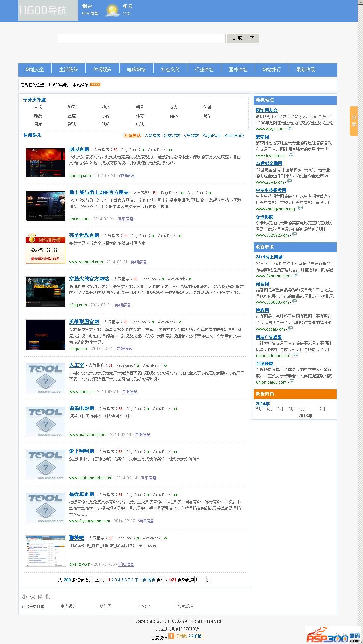Screen dimensions: 363x644
Task: Click the small icon after www.oocai.com
Action: [291, 328]
